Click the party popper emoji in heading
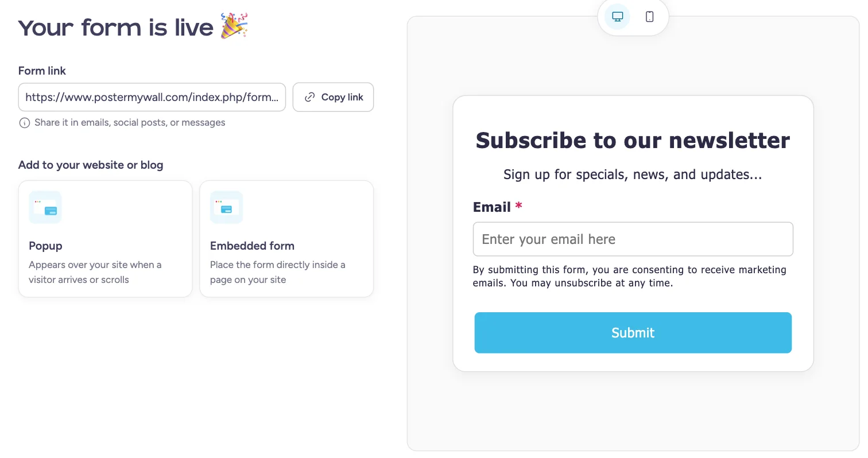868x458 pixels. pyautogui.click(x=234, y=26)
